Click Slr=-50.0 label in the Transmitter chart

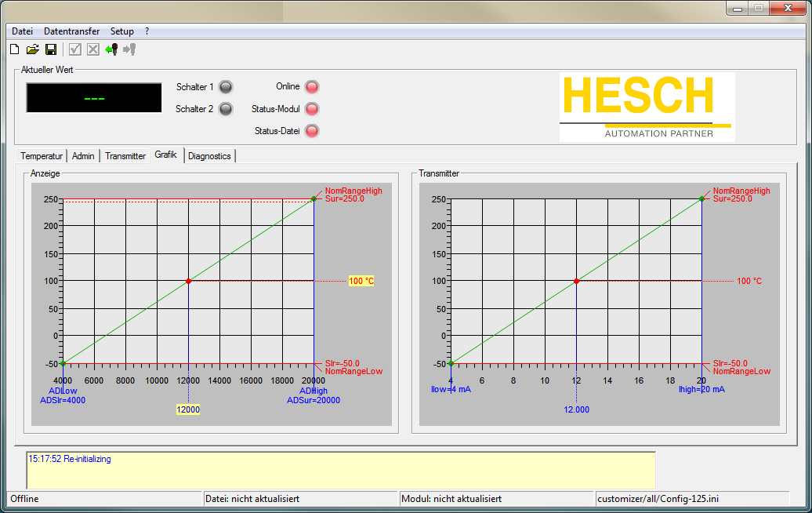(730, 363)
